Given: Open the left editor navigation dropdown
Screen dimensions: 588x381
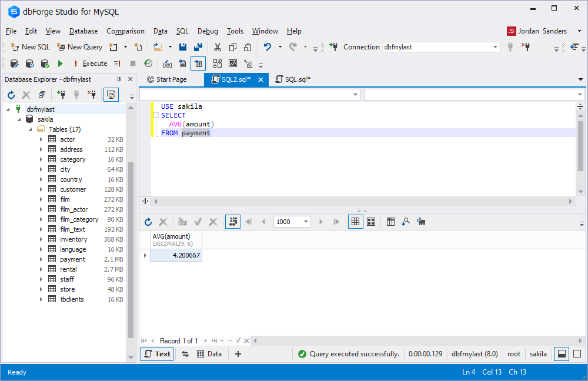Looking at the screenshot, I should (355, 95).
